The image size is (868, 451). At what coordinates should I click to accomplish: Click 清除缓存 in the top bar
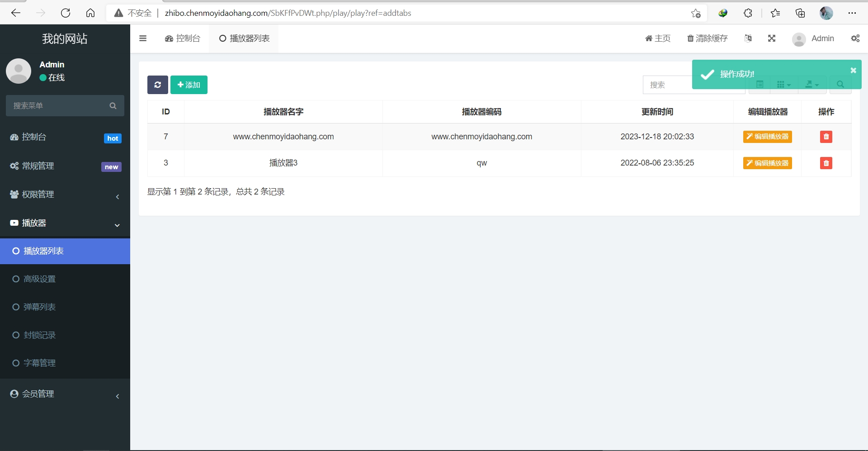(708, 38)
